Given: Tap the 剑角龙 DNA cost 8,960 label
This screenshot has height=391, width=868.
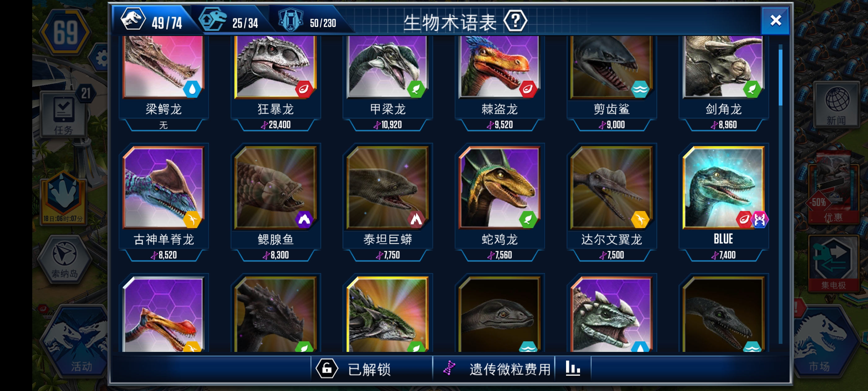Looking at the screenshot, I should point(724,125).
